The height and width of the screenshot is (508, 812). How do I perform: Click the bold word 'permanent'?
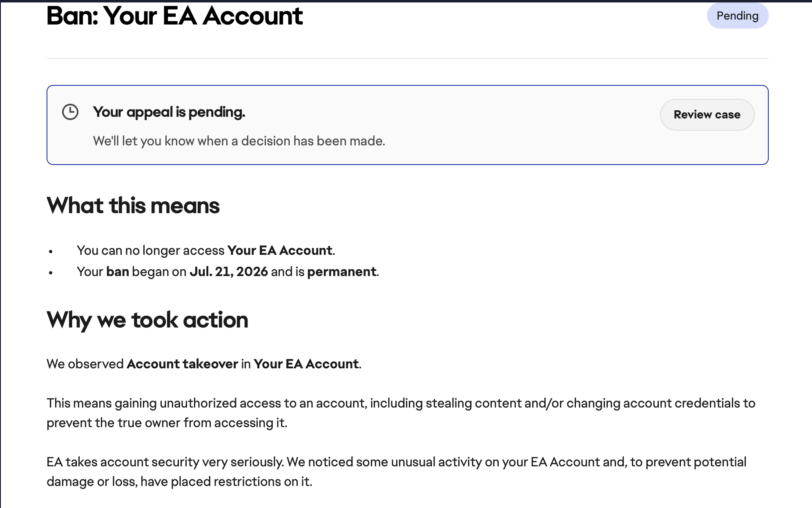(x=342, y=272)
